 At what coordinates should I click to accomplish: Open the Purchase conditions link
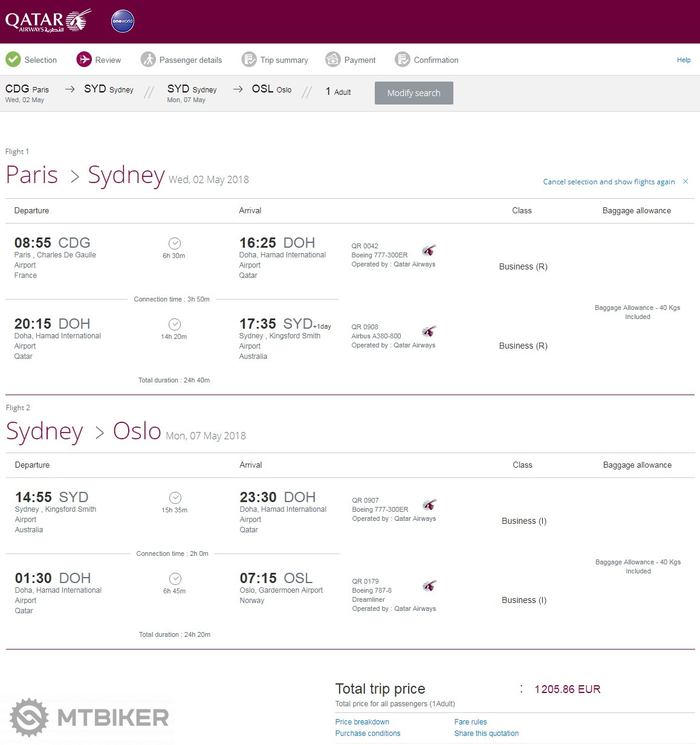tap(368, 734)
